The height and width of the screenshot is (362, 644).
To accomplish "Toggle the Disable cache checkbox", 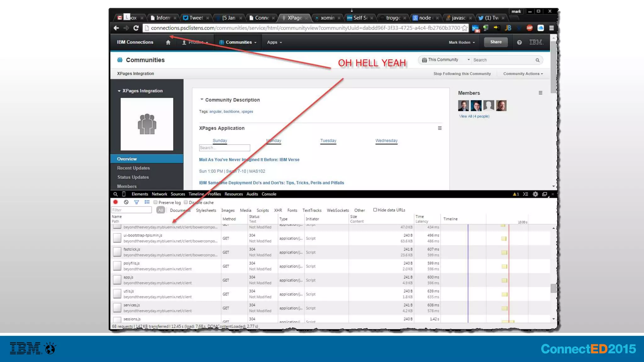I will point(186,202).
